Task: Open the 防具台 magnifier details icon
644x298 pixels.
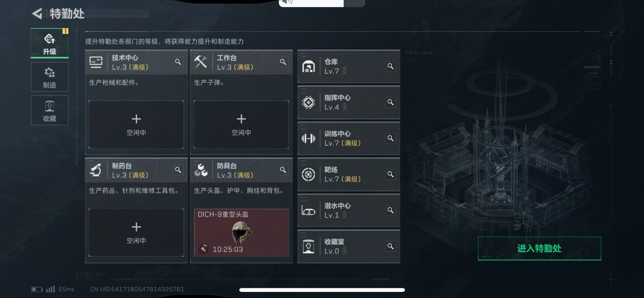Action: pyautogui.click(x=283, y=170)
